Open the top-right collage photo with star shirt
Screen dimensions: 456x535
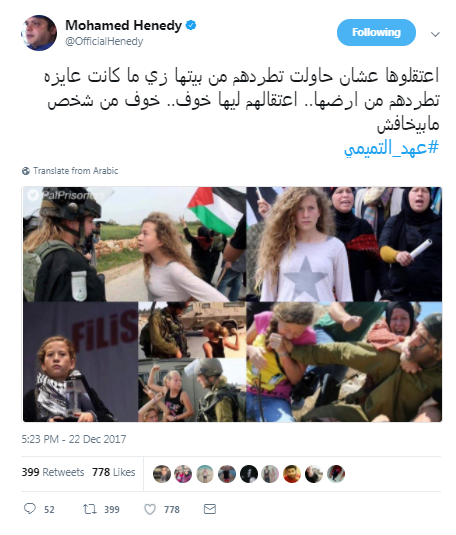click(x=344, y=244)
